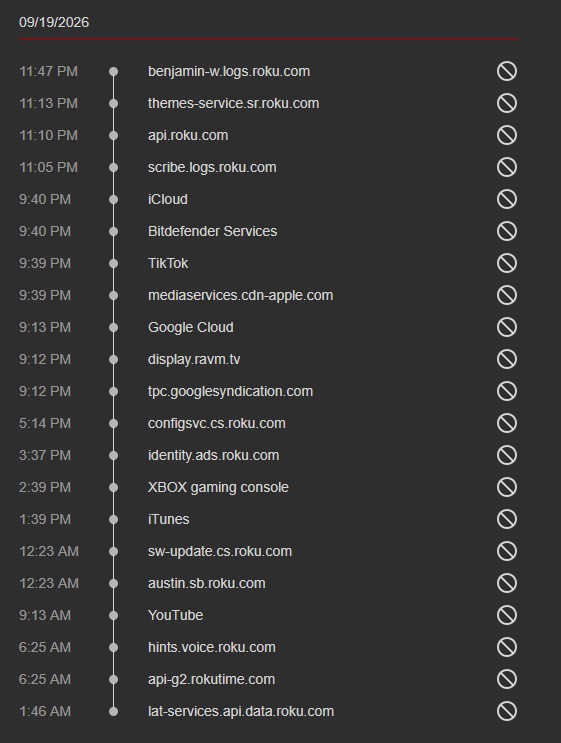Click the block icon for Google Cloud
This screenshot has height=743, width=561.
(x=507, y=327)
